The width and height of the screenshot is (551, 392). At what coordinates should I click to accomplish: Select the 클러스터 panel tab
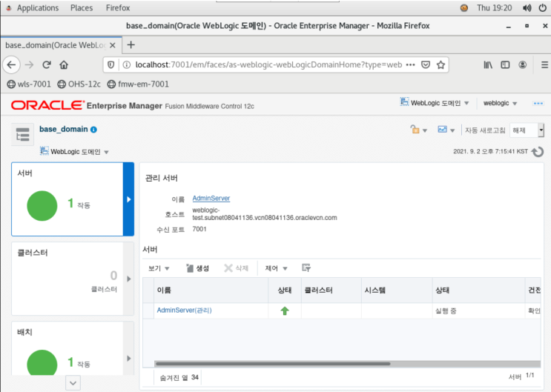73,279
